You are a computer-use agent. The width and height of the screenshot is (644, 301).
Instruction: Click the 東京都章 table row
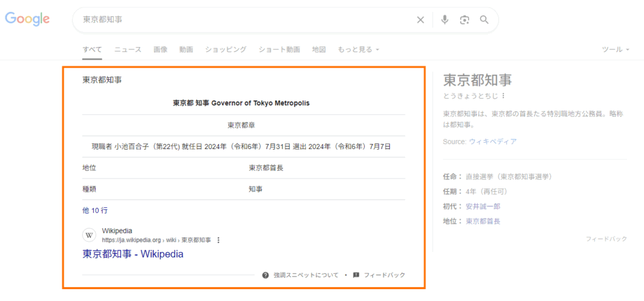[x=243, y=125]
